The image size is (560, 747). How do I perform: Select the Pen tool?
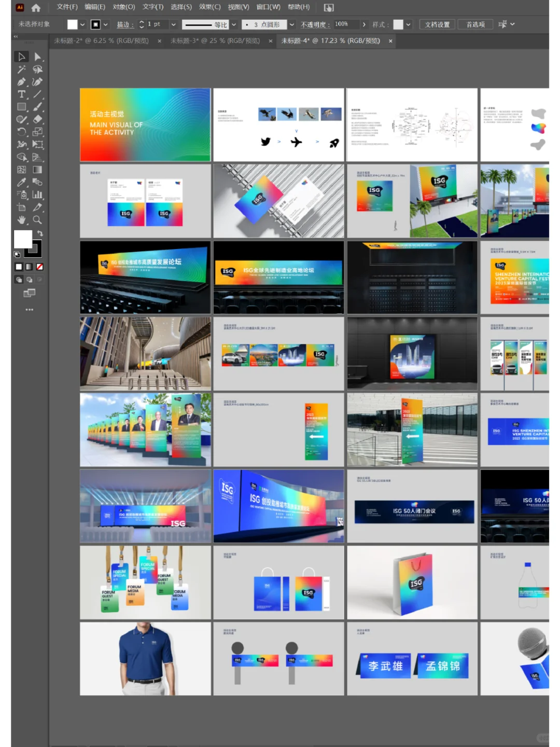coord(22,82)
